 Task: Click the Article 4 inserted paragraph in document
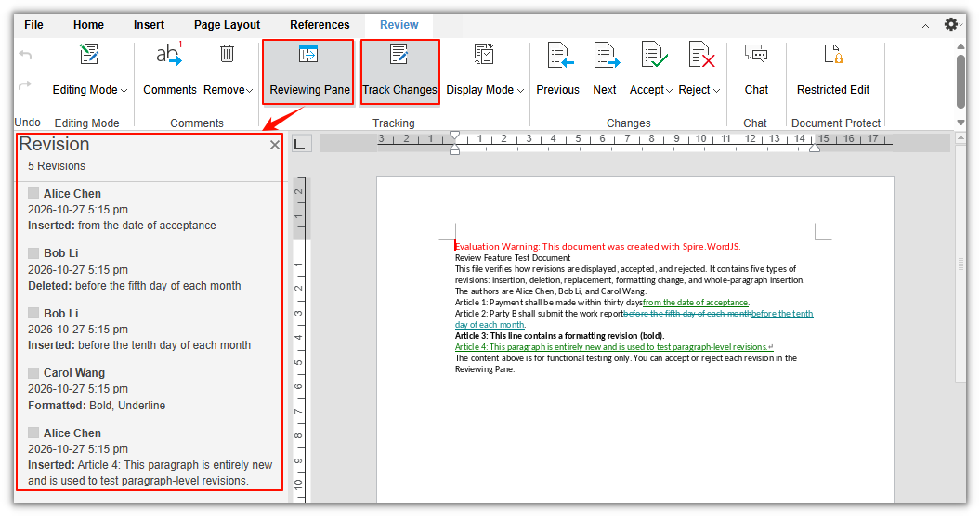pos(614,347)
